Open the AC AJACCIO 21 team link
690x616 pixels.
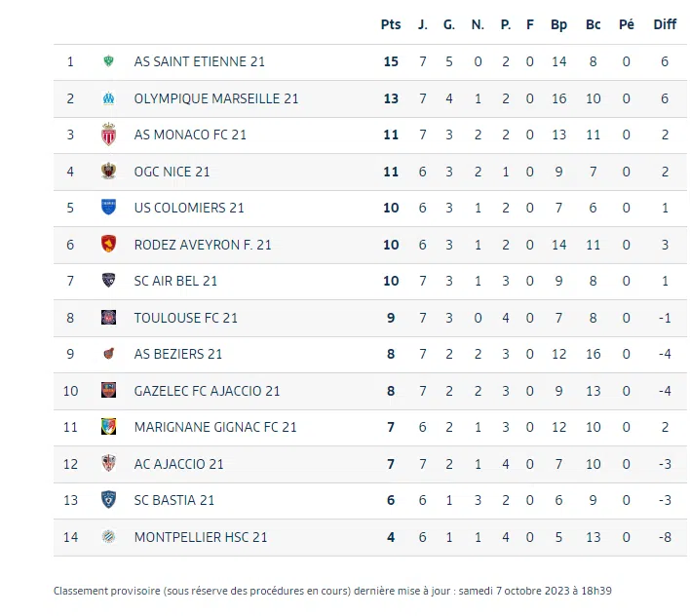click(x=178, y=464)
